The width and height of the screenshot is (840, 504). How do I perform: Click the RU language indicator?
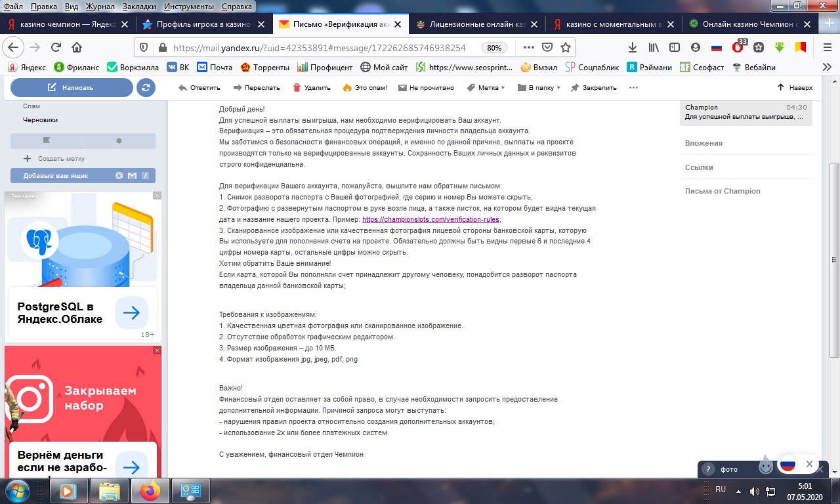click(721, 490)
